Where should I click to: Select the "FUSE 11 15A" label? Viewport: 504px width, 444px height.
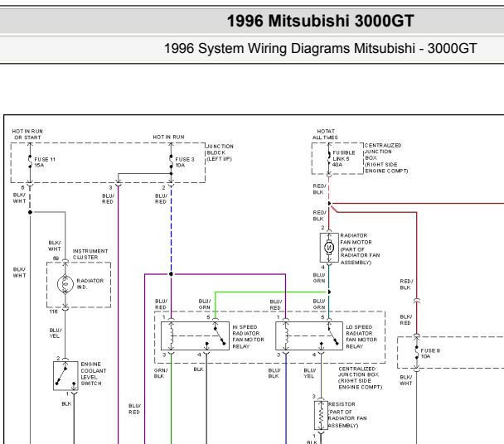45,162
